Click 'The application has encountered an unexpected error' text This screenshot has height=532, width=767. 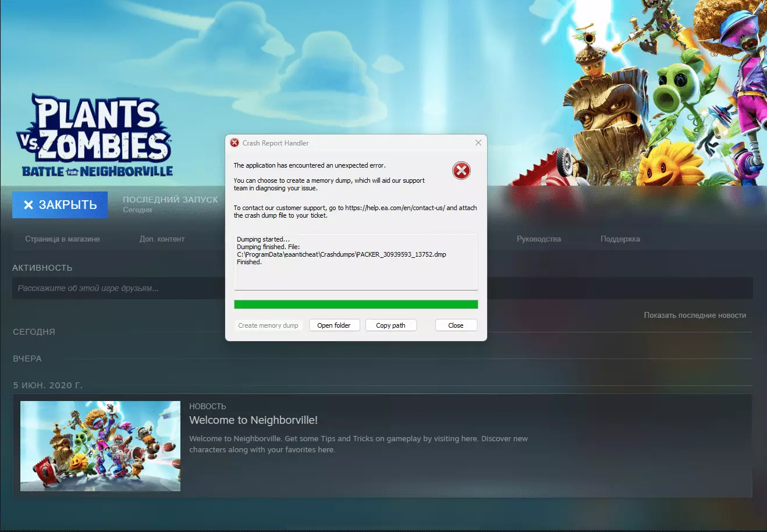tap(310, 165)
